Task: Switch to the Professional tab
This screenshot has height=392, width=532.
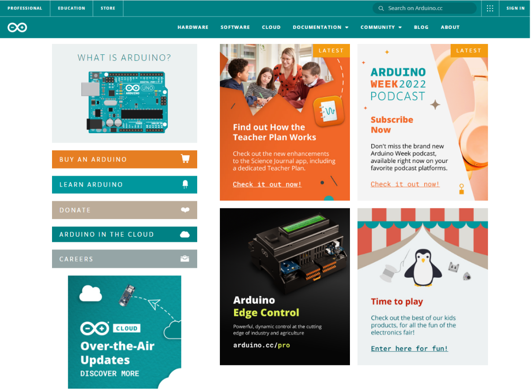Action: pyautogui.click(x=25, y=8)
